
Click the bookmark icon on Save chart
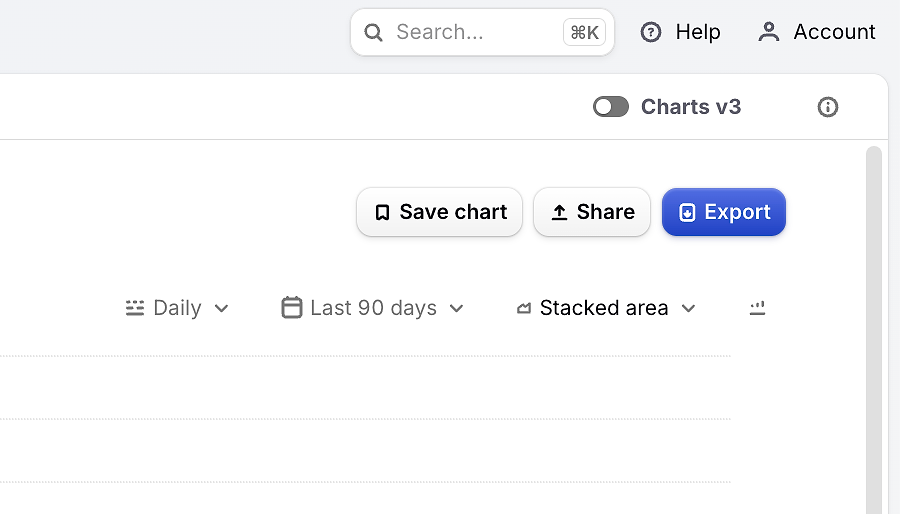pos(382,212)
